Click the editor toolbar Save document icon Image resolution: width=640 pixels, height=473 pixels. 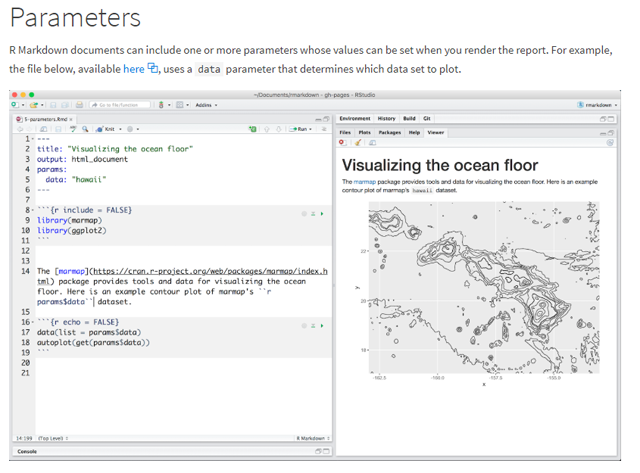[x=58, y=129]
